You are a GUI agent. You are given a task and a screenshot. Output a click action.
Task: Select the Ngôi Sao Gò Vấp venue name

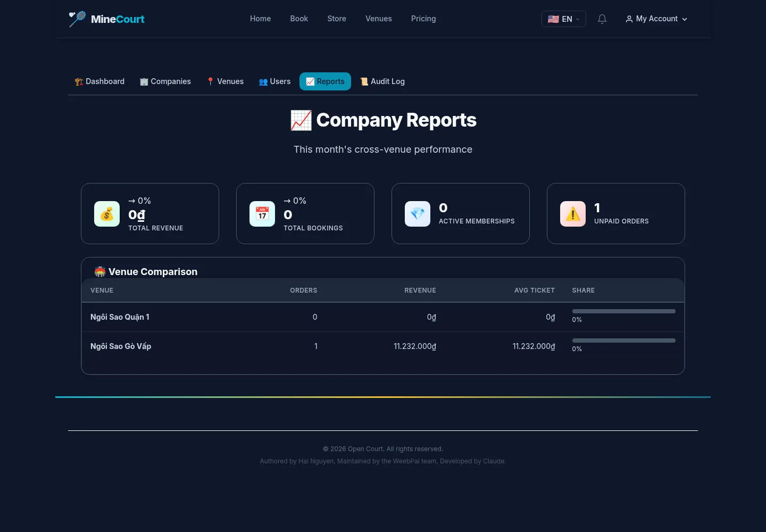(121, 346)
